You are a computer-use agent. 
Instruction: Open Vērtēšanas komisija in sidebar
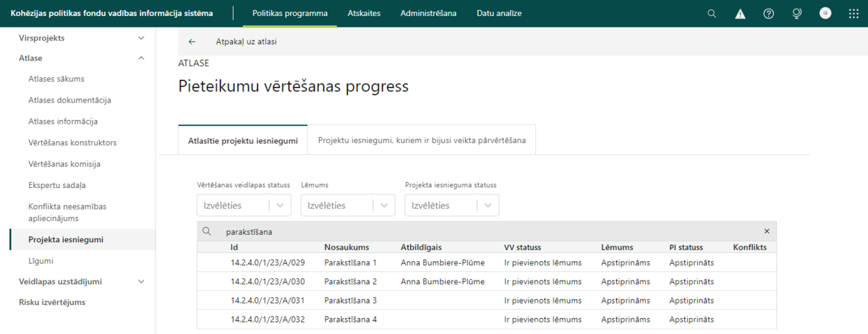(x=64, y=164)
